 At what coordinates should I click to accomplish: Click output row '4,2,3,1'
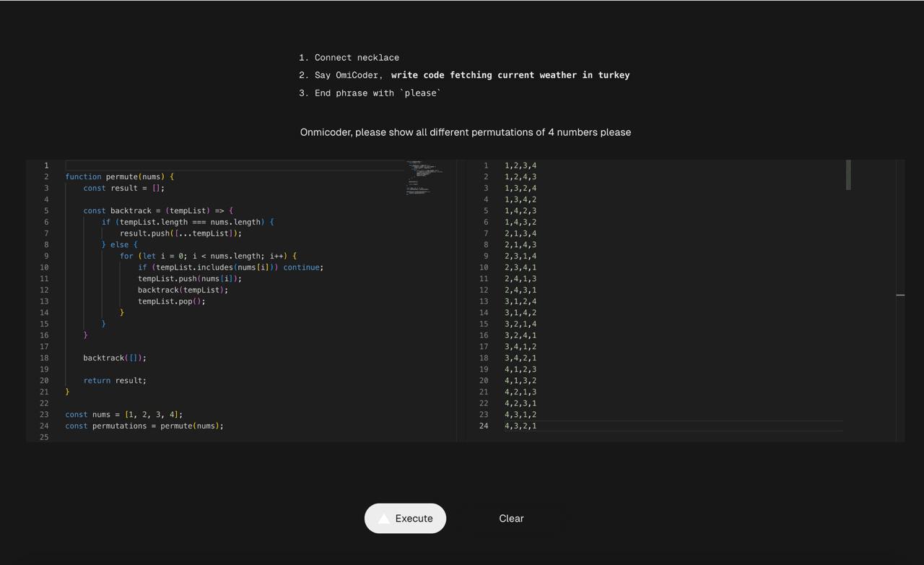click(520, 403)
